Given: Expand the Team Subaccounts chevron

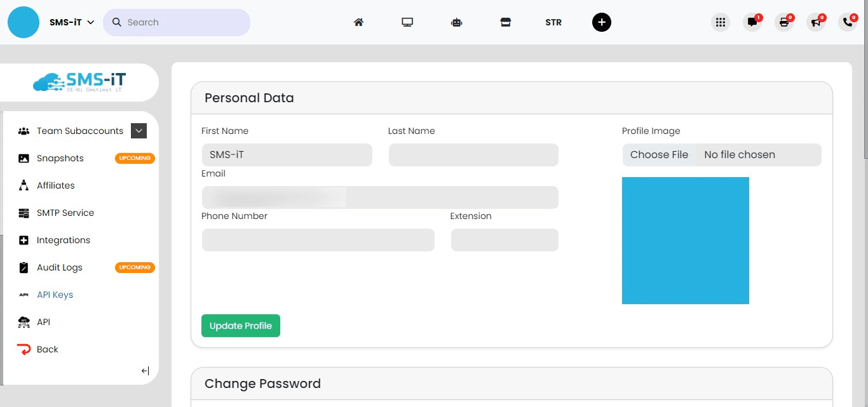Looking at the screenshot, I should pos(139,131).
